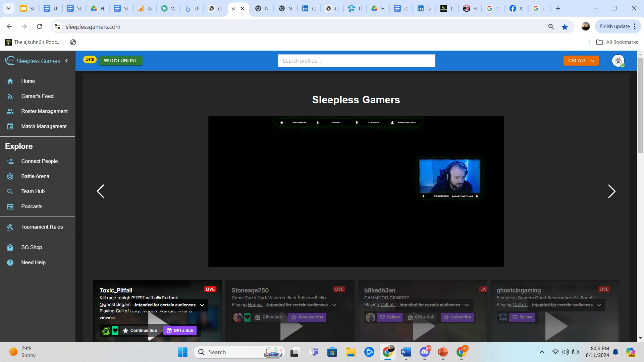Play the ghostclngaming stream
The height and width of the screenshot is (362, 644).
pos(556,327)
